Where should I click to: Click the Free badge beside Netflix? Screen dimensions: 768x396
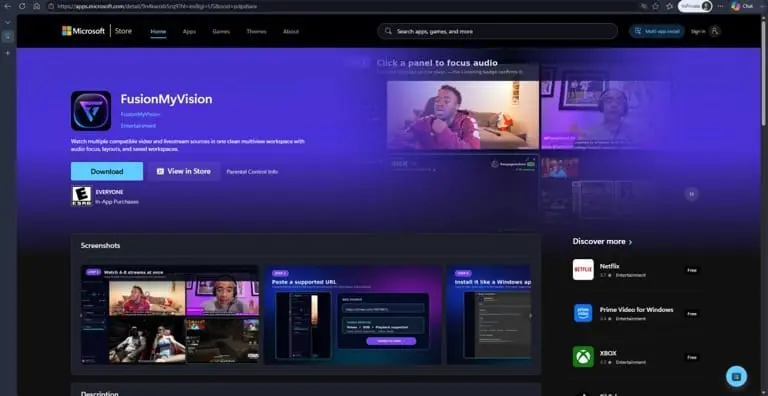pos(692,270)
